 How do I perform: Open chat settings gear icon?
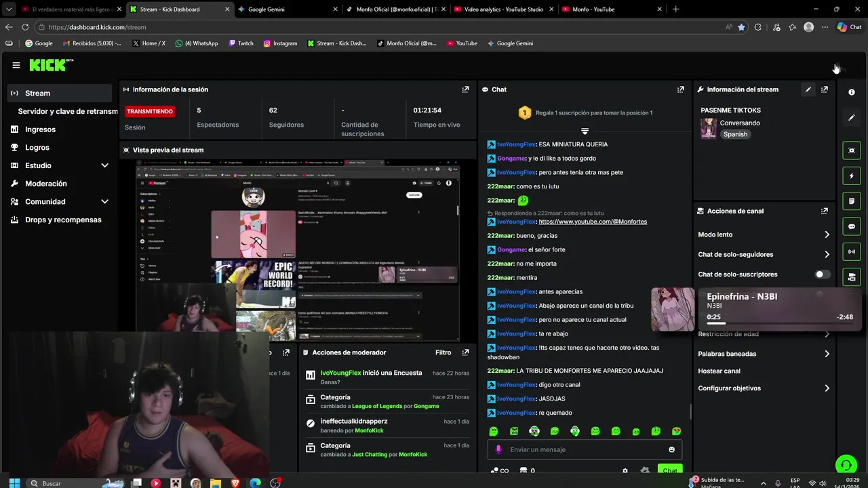pos(625,470)
